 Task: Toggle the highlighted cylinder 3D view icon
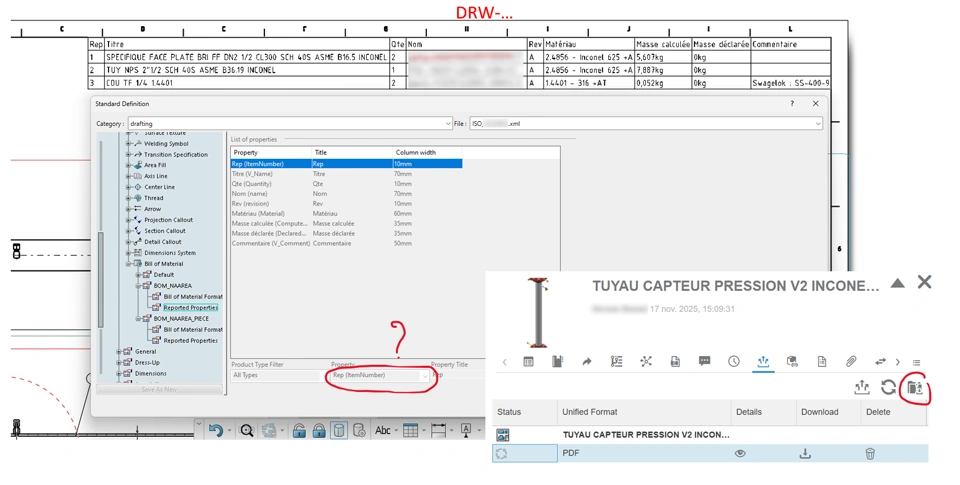339,430
